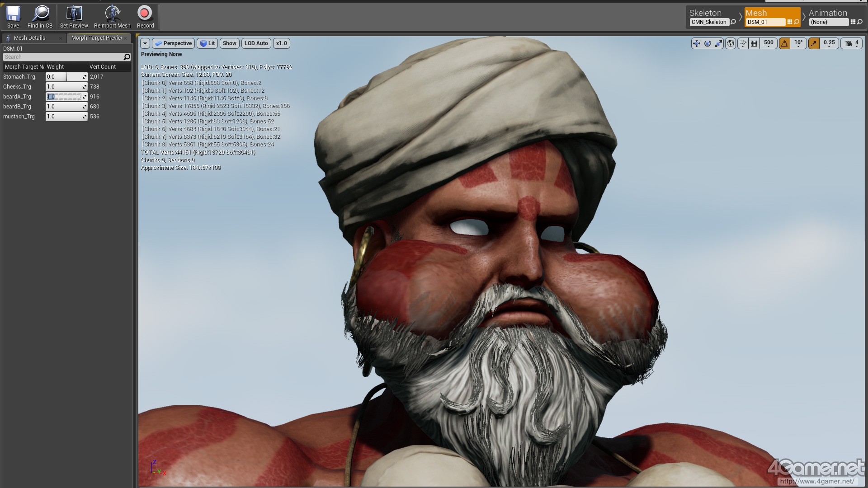Open the viewport options arrow menu
This screenshot has width=868, height=488.
(145, 43)
